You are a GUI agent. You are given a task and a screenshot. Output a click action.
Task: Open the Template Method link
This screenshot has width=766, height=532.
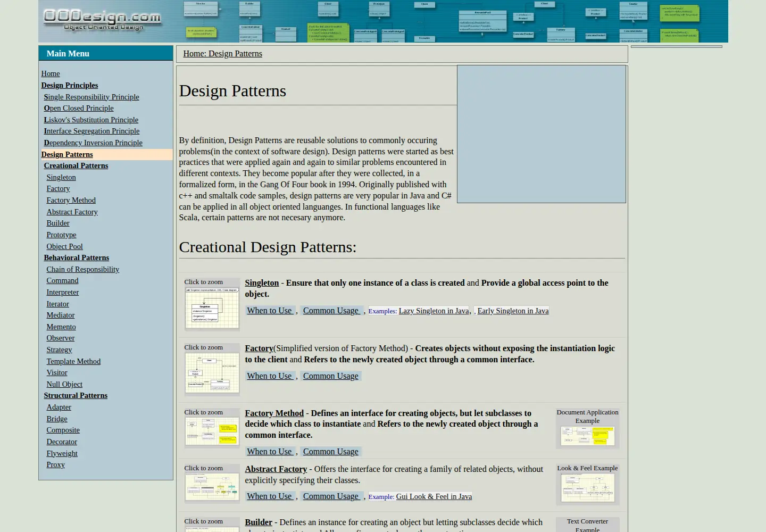click(x=73, y=361)
